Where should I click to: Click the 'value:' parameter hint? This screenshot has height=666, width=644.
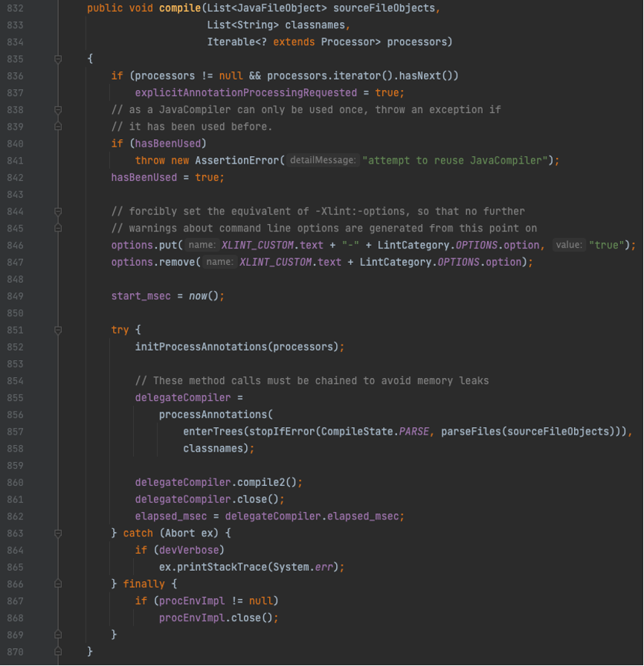569,245
